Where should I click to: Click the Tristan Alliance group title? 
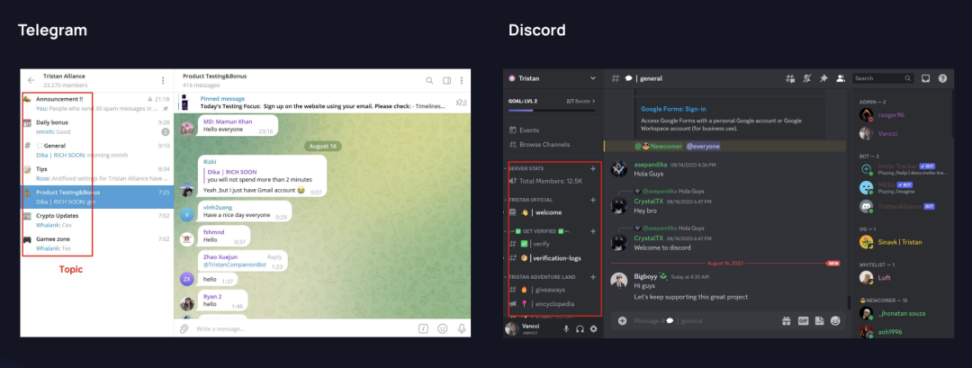point(64,76)
